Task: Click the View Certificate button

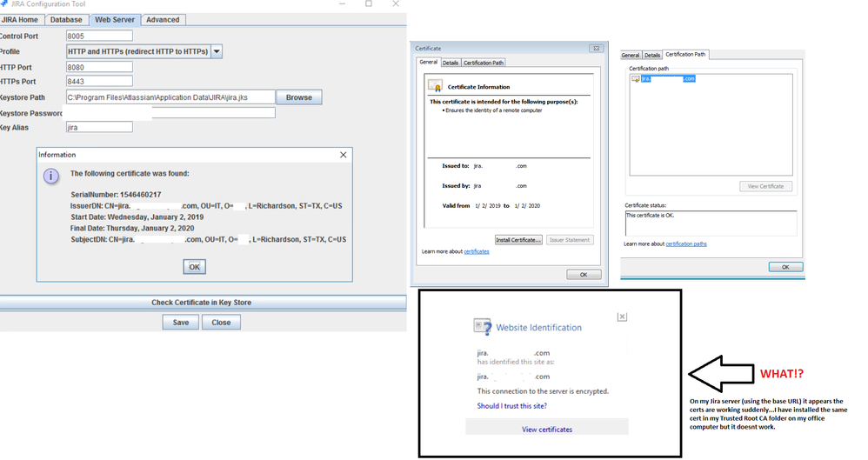Action: (765, 187)
